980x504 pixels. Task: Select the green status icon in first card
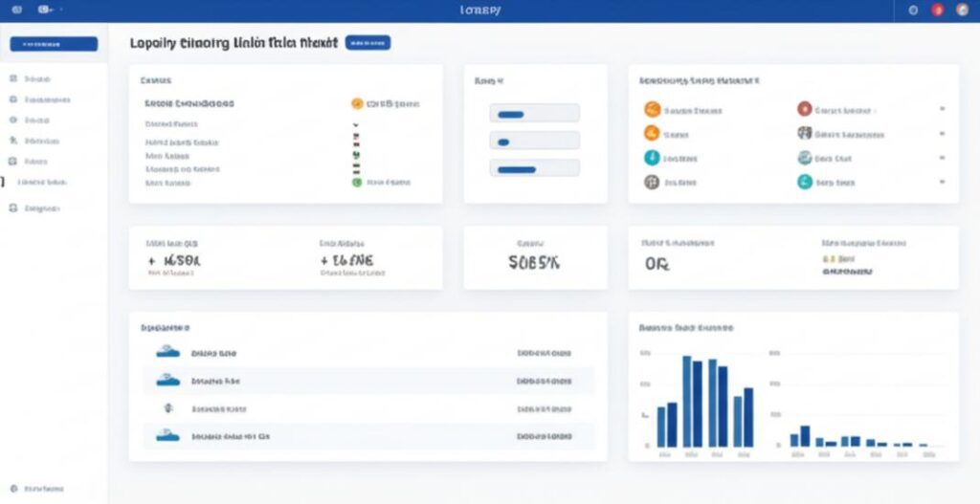pyautogui.click(x=357, y=183)
